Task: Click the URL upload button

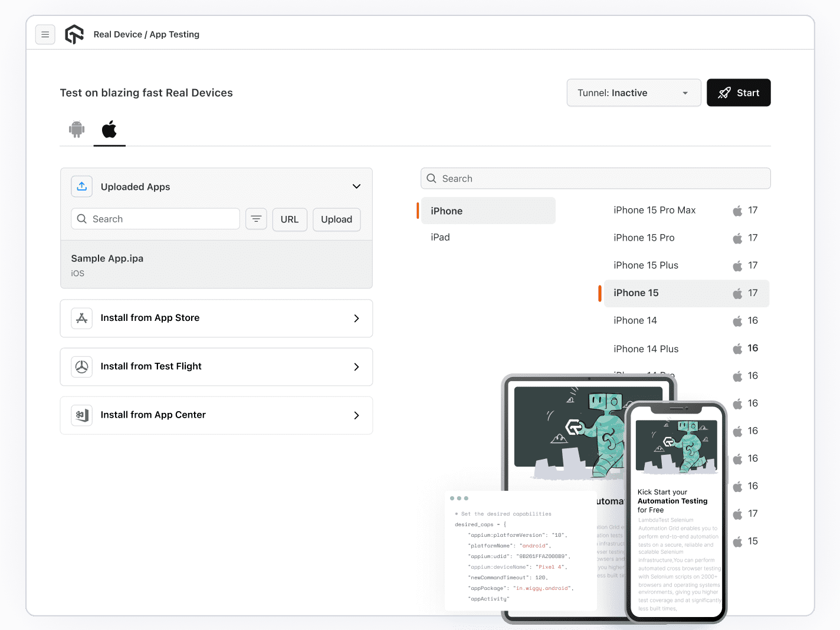Action: point(290,219)
